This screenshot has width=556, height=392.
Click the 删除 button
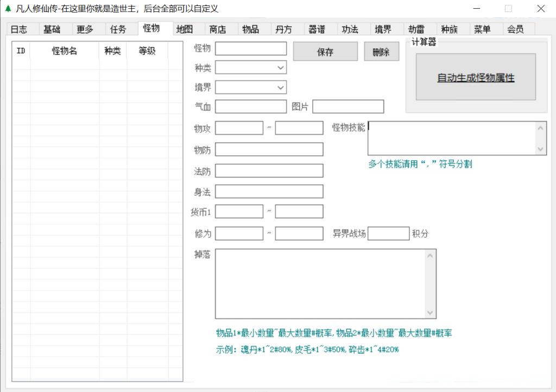(x=381, y=52)
